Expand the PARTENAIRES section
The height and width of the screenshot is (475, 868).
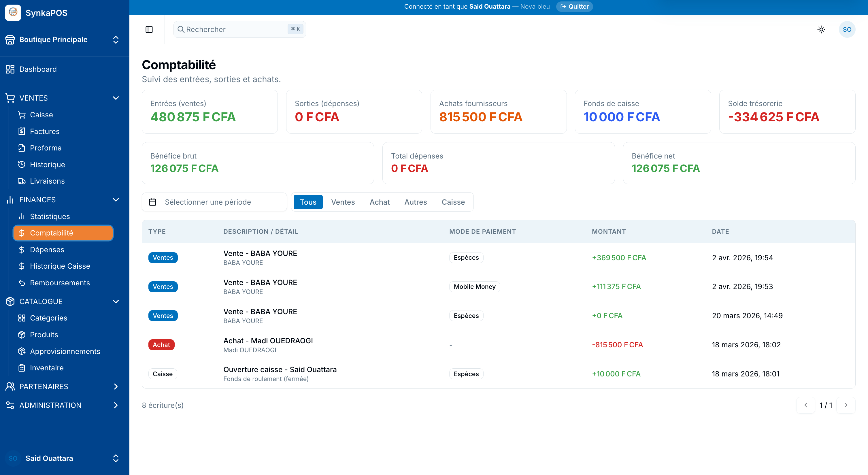click(x=116, y=387)
